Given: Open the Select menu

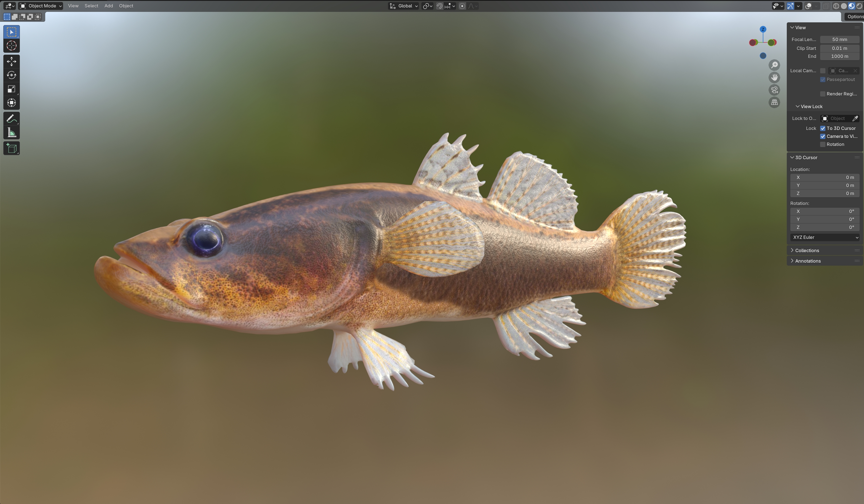Looking at the screenshot, I should pos(91,6).
